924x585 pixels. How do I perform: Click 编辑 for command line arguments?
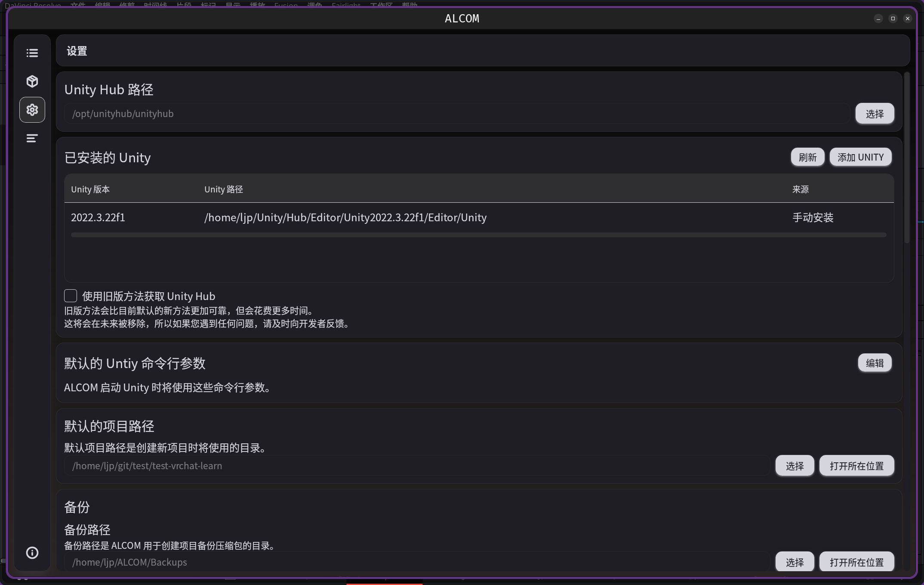coord(875,363)
